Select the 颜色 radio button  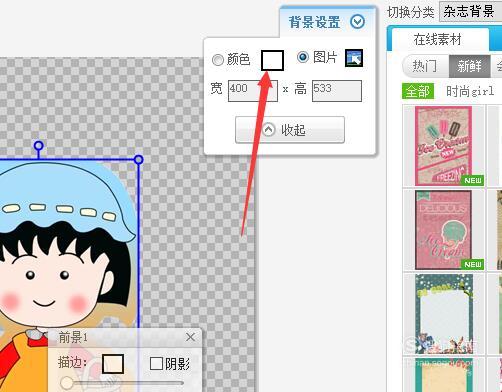[218, 60]
